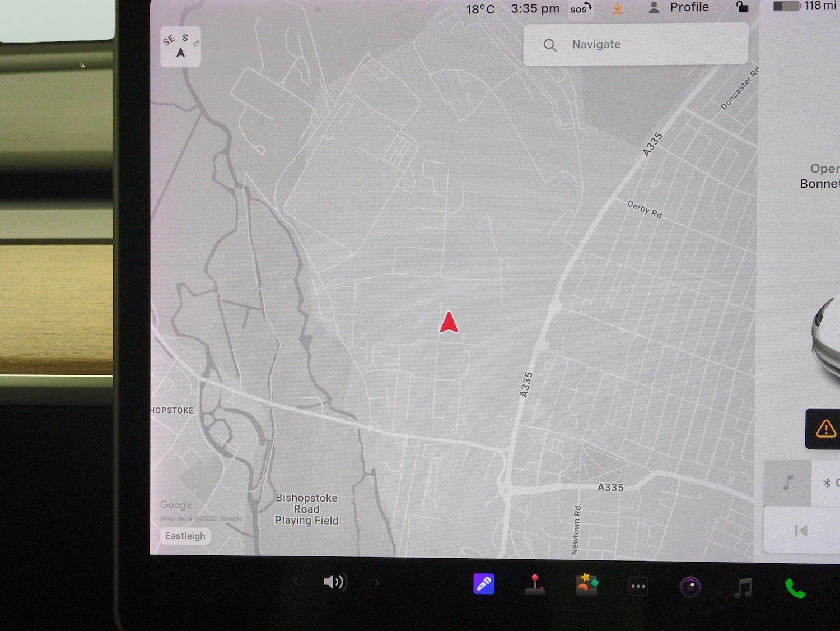Open the music app in bottom bar

(743, 588)
